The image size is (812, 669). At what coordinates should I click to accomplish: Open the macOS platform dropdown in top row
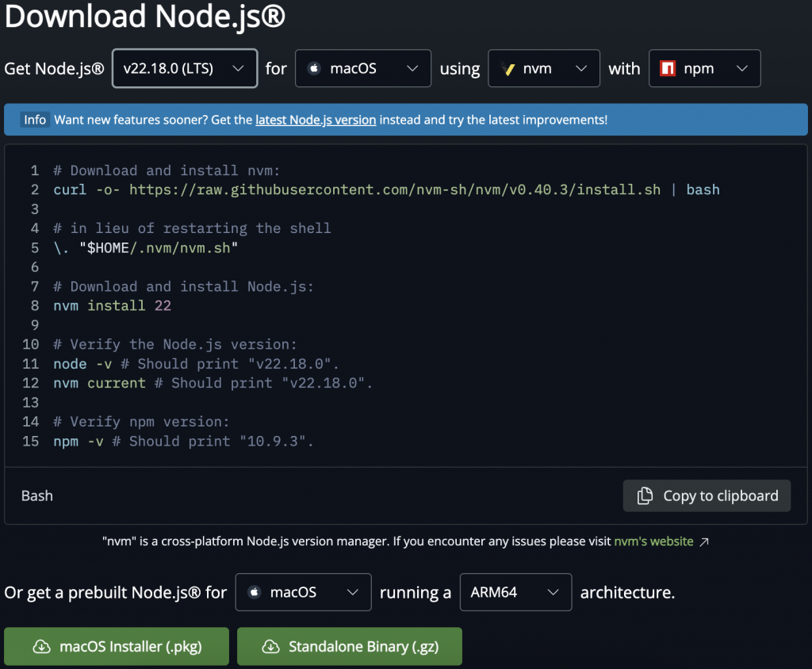[x=363, y=68]
